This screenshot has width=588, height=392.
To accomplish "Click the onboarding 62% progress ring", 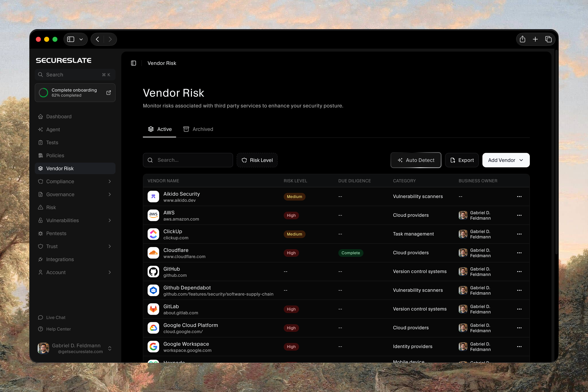I will click(43, 92).
